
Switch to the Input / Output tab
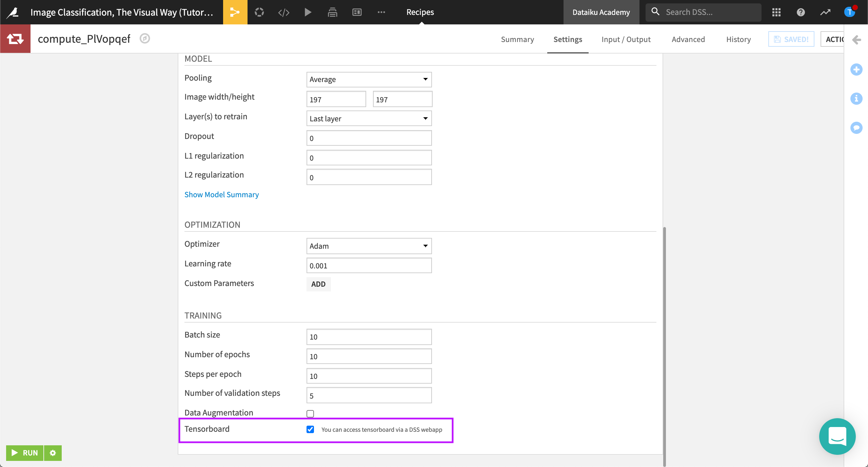click(626, 39)
